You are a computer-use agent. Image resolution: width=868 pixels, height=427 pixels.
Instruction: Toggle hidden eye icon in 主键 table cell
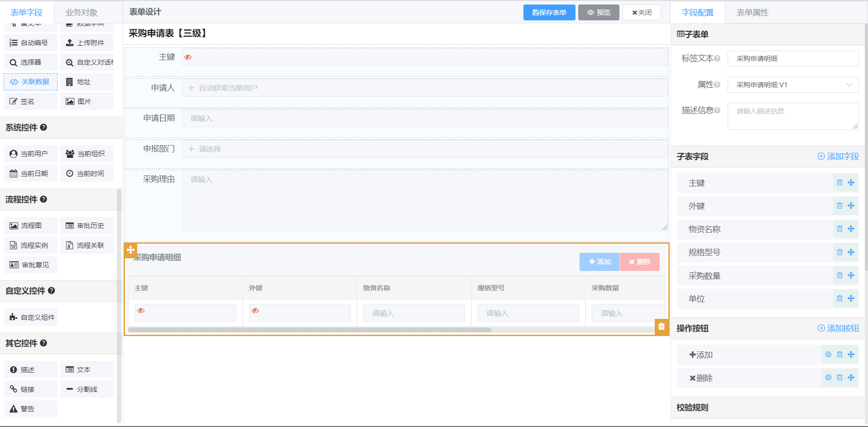coord(141,311)
